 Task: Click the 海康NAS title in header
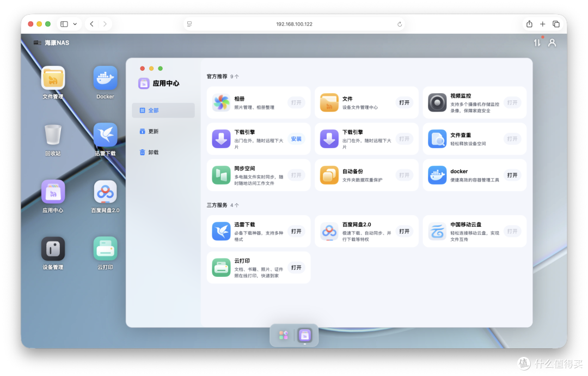[x=57, y=43]
